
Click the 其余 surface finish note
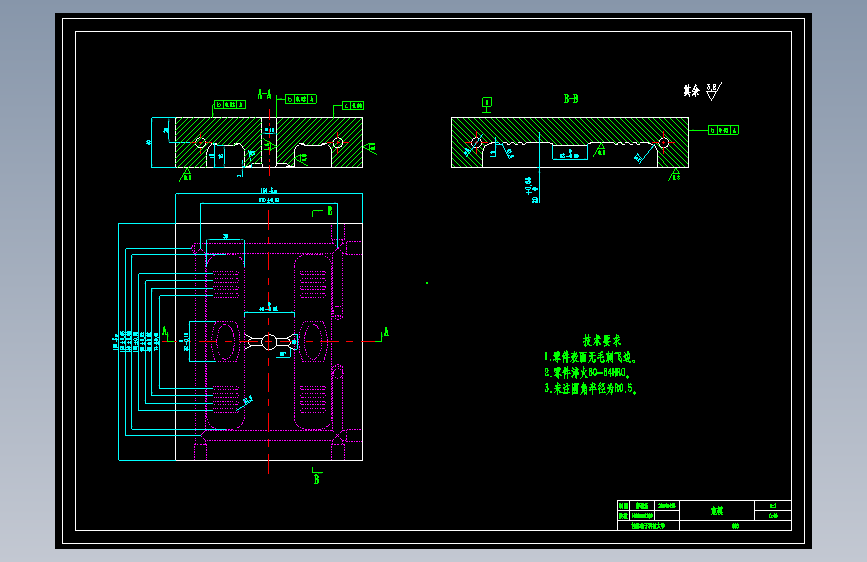click(x=691, y=90)
